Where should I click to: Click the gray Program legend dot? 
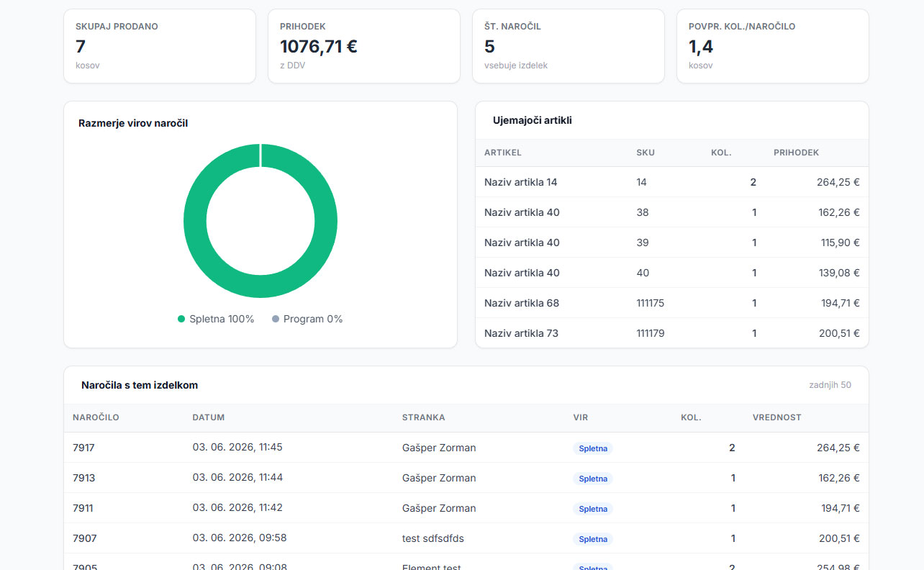point(276,319)
